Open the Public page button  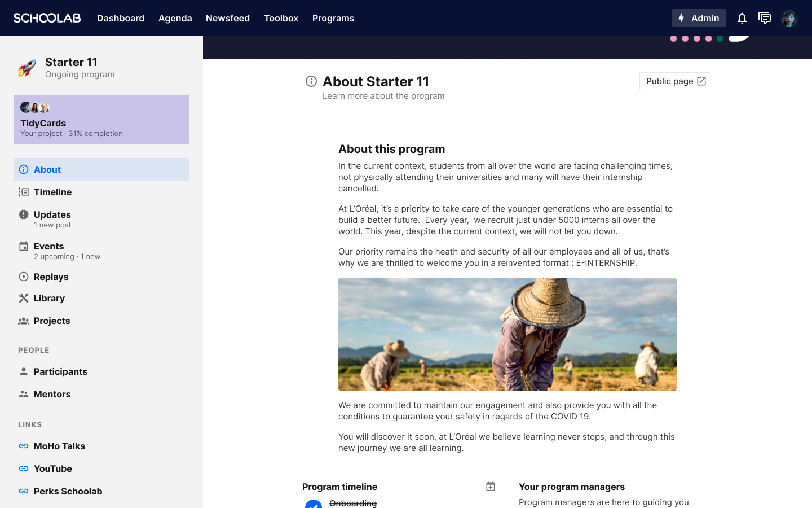click(674, 81)
